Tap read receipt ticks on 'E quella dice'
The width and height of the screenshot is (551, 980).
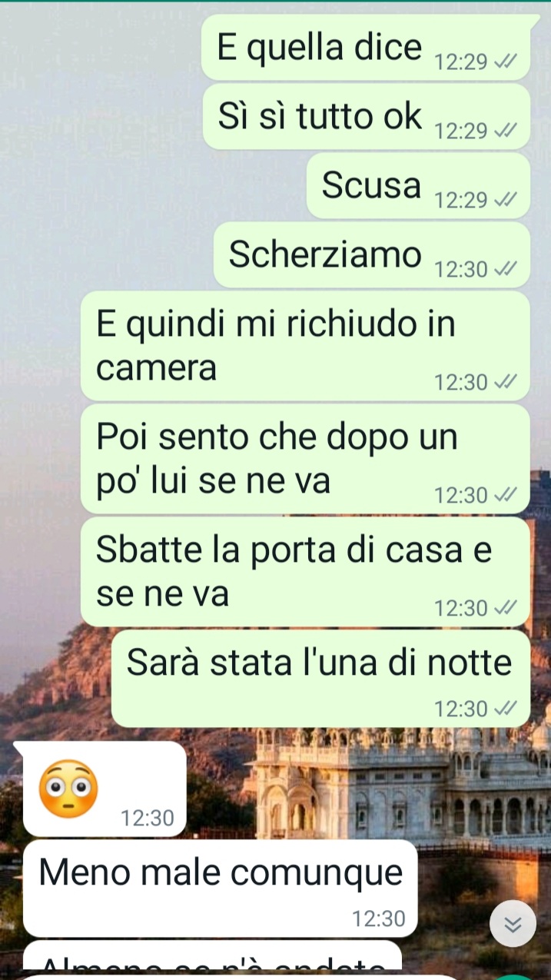(505, 61)
